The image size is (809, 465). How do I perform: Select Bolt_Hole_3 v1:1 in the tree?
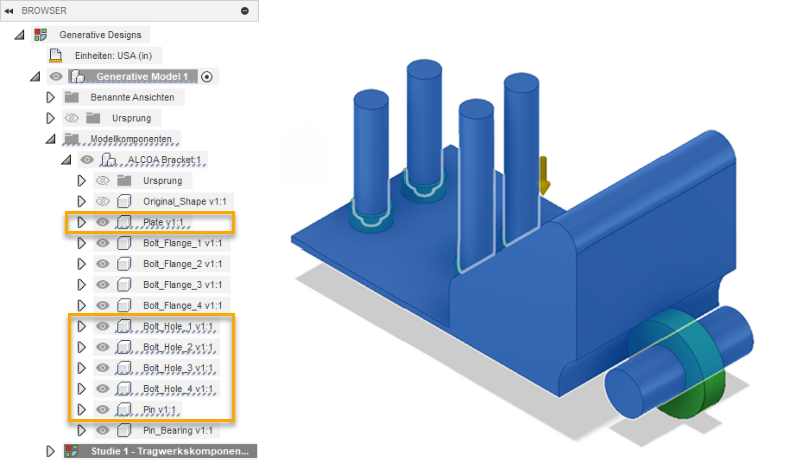[178, 368]
